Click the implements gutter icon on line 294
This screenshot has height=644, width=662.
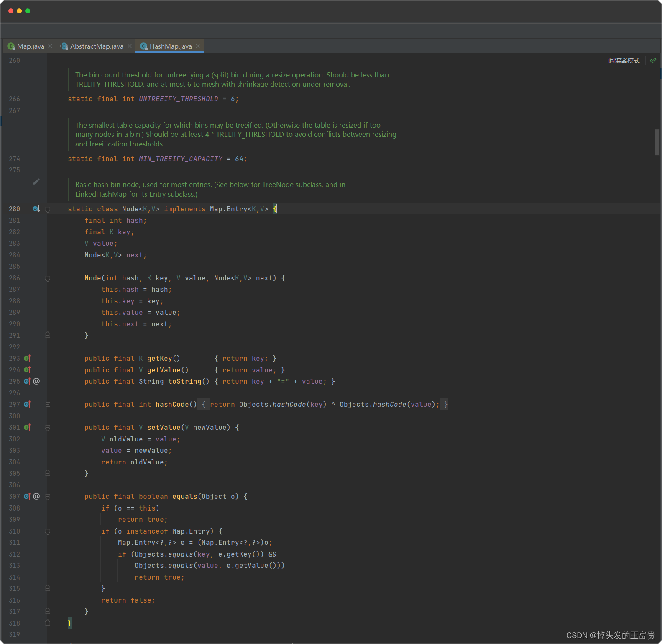[x=27, y=370]
